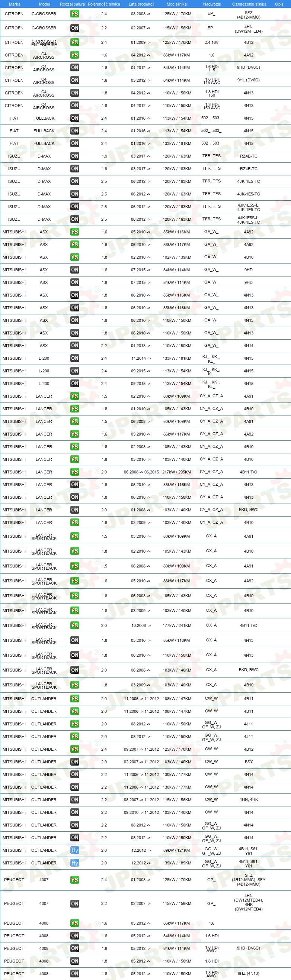Click petrol icon in Mitsubishi ASX 4B10 row
Viewport: 291px width, 980px height.
coord(75,257)
